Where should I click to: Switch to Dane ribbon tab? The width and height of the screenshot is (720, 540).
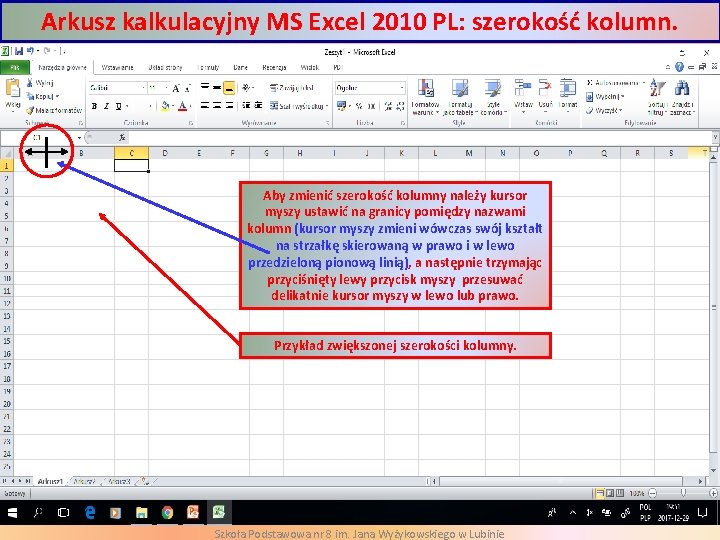point(241,68)
